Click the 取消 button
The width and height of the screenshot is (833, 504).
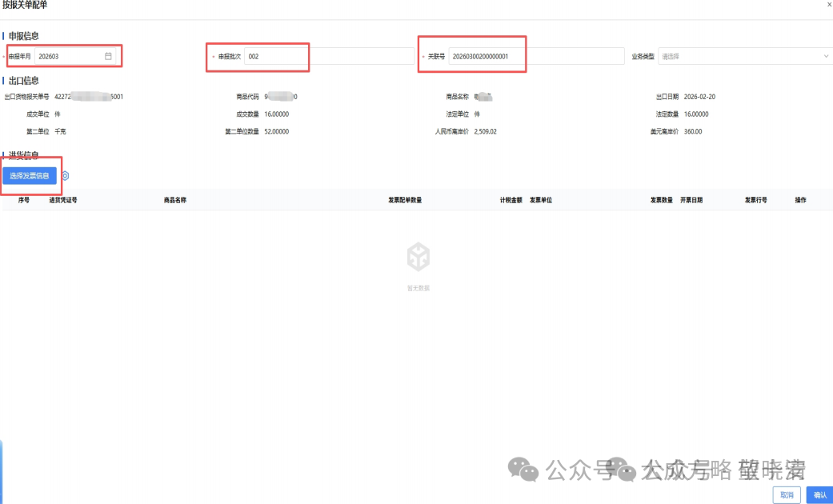pyautogui.click(x=787, y=495)
